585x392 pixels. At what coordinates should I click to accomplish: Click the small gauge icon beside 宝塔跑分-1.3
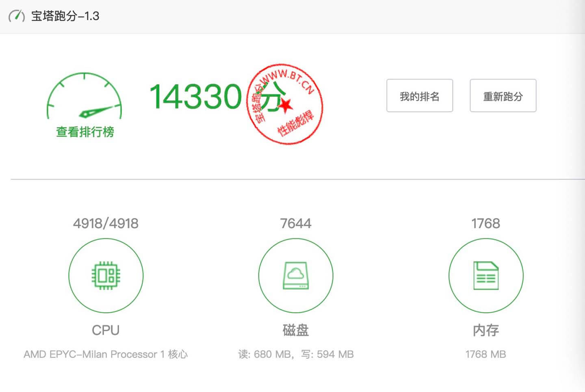pyautogui.click(x=17, y=16)
